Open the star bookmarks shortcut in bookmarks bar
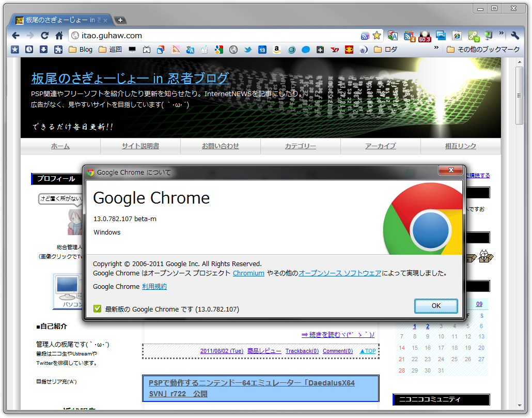This screenshot has height=418, width=532. 15,50
